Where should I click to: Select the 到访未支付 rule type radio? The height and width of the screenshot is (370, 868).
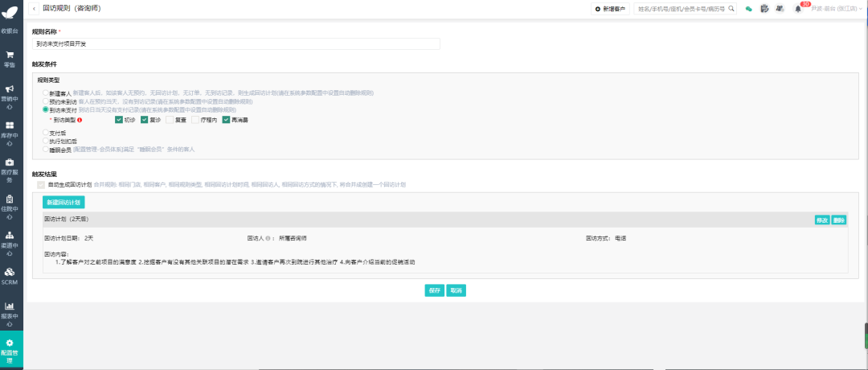click(46, 109)
